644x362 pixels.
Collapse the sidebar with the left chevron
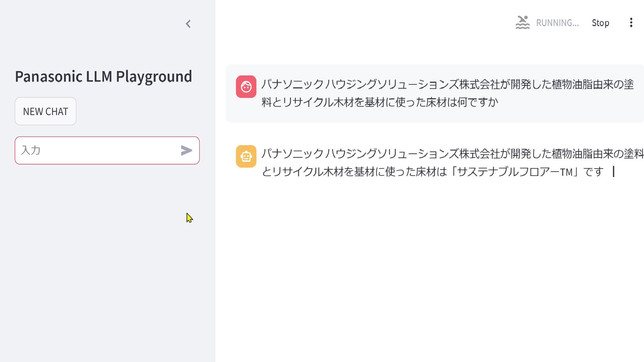point(188,24)
